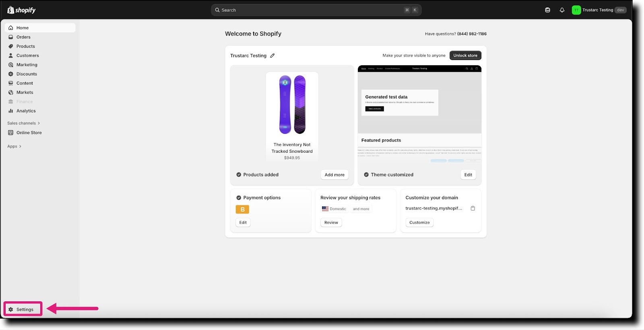The image size is (644, 330).
Task: Click the US flag Domestic icon
Action: coord(325,209)
